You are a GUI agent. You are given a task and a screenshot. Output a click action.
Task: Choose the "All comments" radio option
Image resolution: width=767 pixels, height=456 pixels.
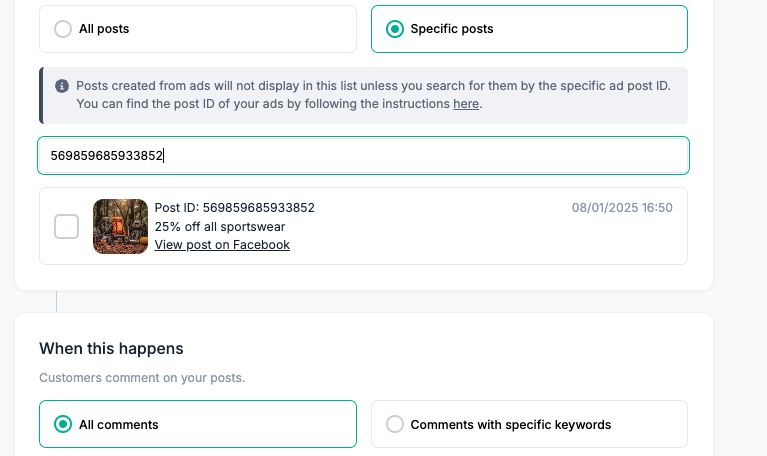click(63, 424)
